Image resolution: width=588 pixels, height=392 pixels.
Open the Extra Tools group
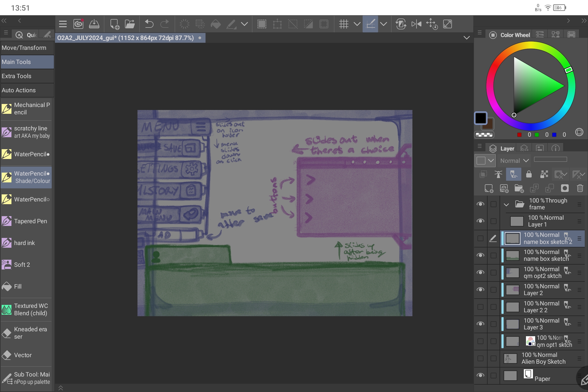coord(27,76)
